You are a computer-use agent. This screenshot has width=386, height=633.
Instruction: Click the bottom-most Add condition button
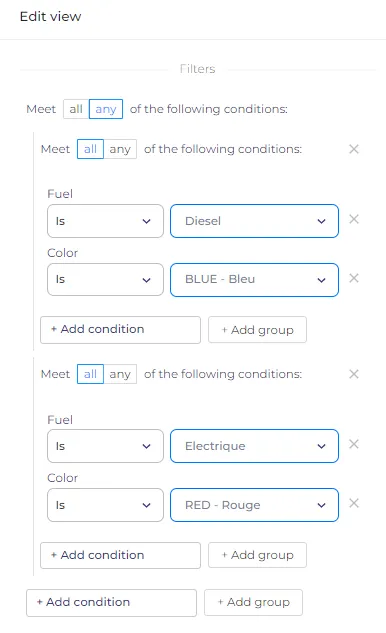tap(111, 603)
